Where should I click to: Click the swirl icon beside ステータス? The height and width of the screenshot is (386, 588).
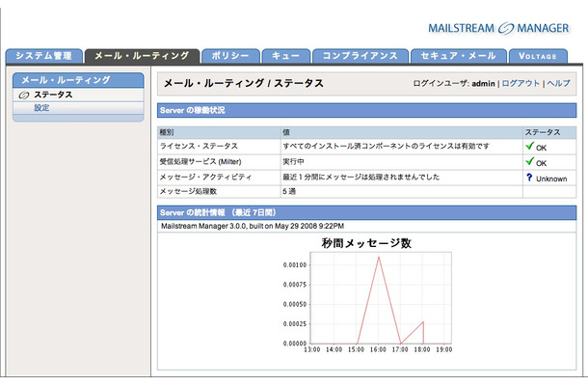point(24,96)
